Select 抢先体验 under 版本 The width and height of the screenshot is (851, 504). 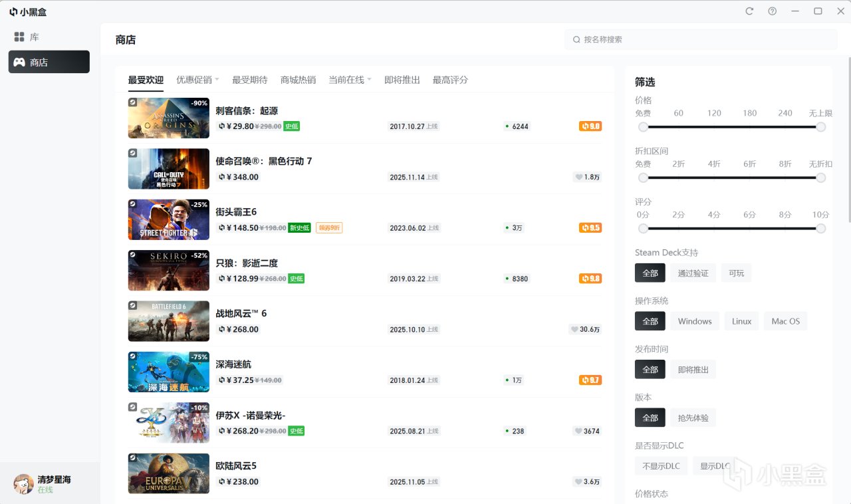click(693, 418)
